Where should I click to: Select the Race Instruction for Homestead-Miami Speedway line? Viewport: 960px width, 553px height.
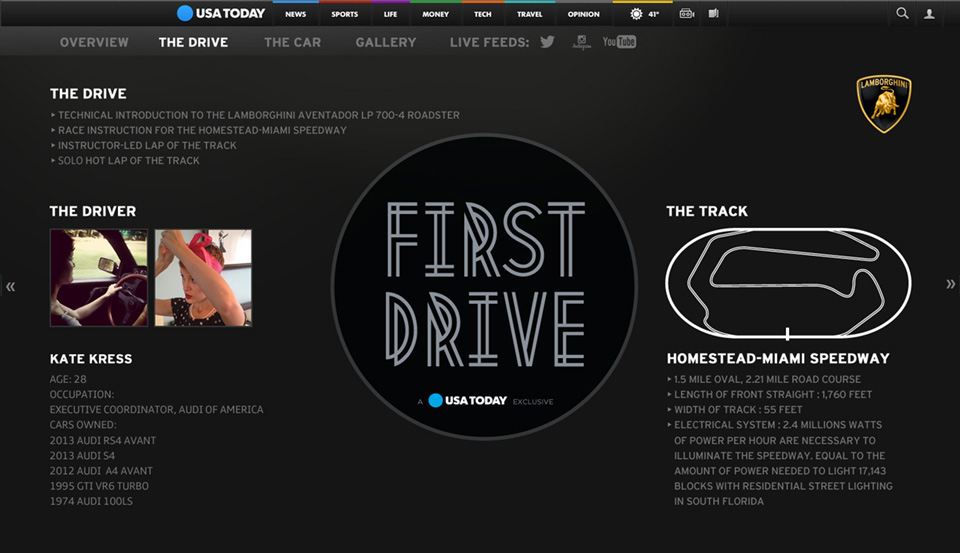(202, 130)
